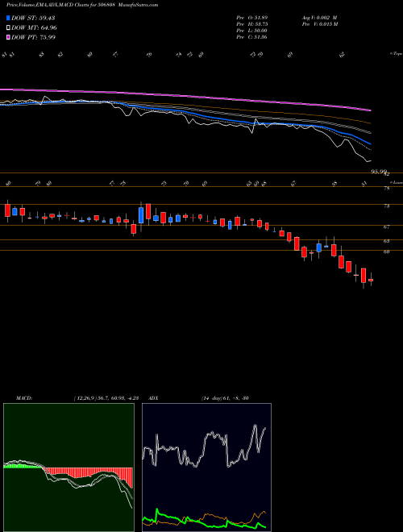Click the 95.99 level label
This screenshot has width=403, height=532.
pyautogui.click(x=379, y=172)
